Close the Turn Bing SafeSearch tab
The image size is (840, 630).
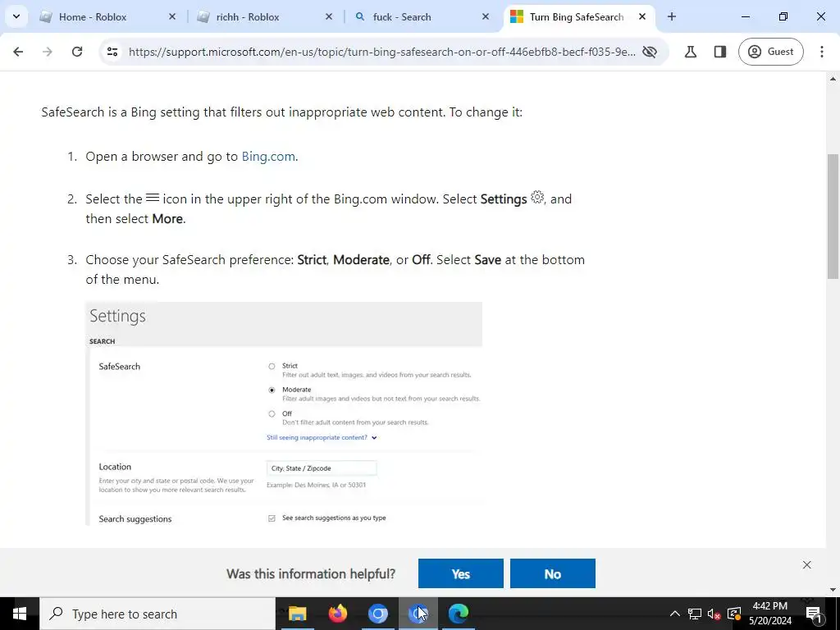coord(641,16)
